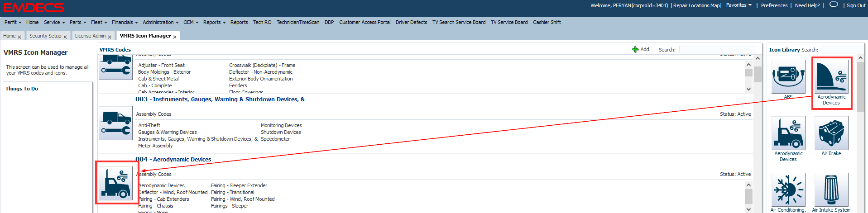This screenshot has height=213, width=868.
Task: Click the truck-wrench icon for code 003
Action: pyautogui.click(x=116, y=123)
